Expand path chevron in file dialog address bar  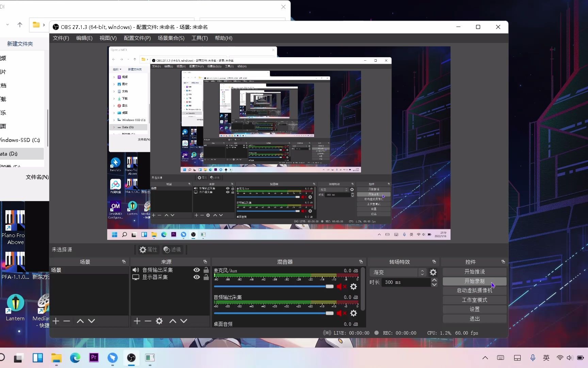click(x=44, y=25)
